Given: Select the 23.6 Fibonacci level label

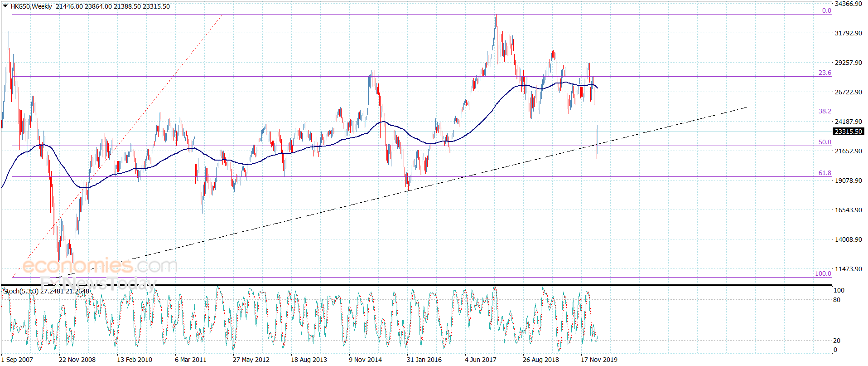Looking at the screenshot, I should pyautogui.click(x=825, y=73).
